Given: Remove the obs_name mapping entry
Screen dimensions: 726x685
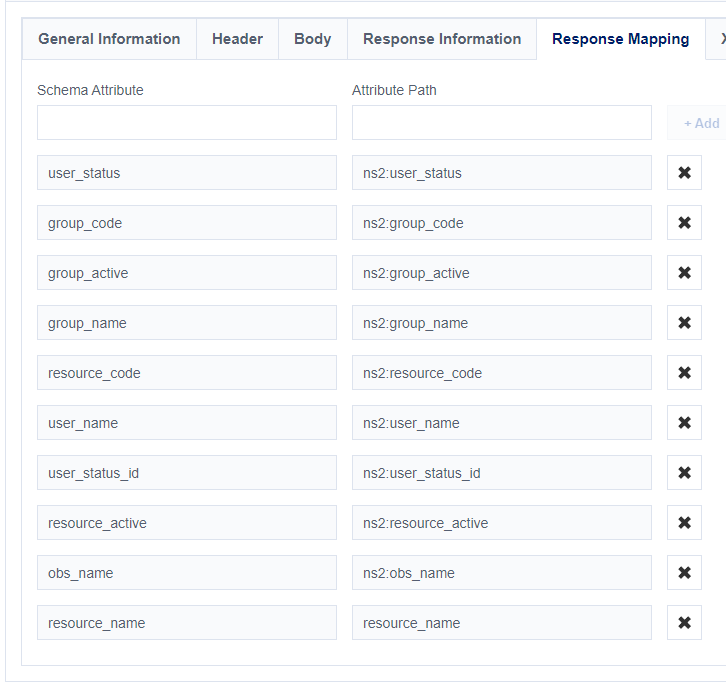Looking at the screenshot, I should click(x=684, y=573).
